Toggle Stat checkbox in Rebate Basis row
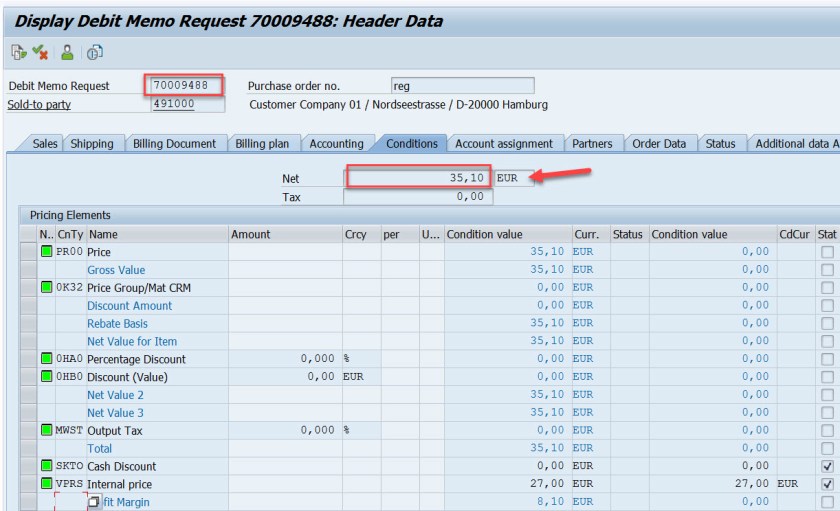 827,323
